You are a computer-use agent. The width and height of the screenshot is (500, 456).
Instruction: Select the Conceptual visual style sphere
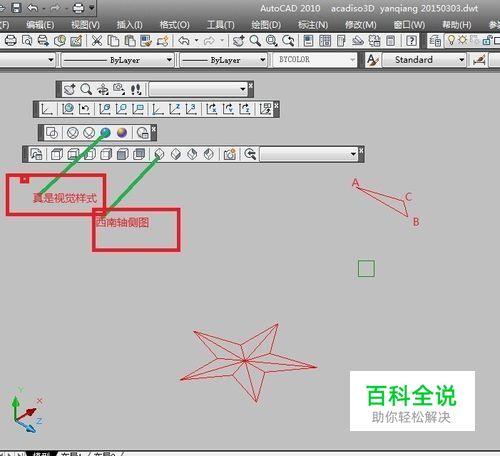pyautogui.click(x=122, y=133)
